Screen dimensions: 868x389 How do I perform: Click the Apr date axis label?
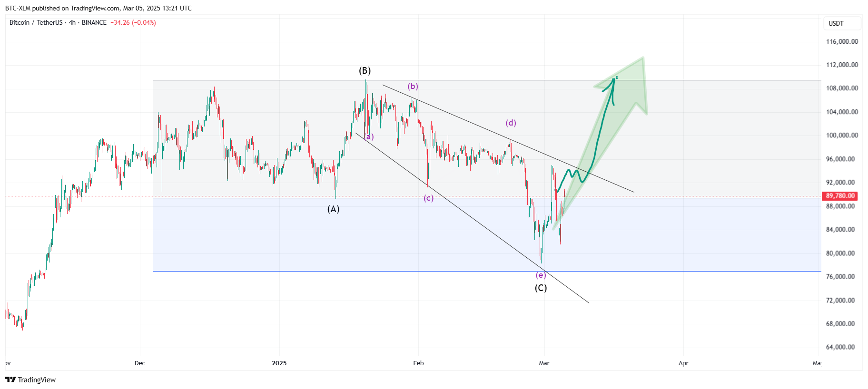tap(683, 363)
